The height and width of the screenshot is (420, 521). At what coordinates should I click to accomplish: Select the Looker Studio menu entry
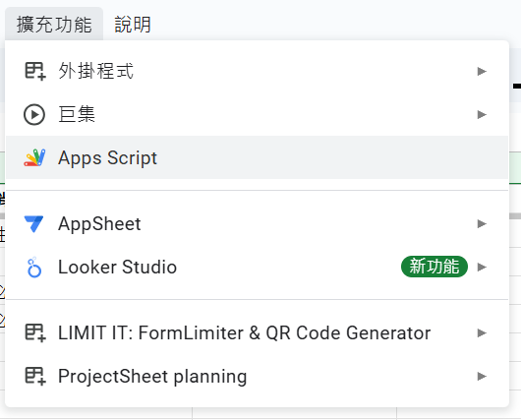(257, 267)
